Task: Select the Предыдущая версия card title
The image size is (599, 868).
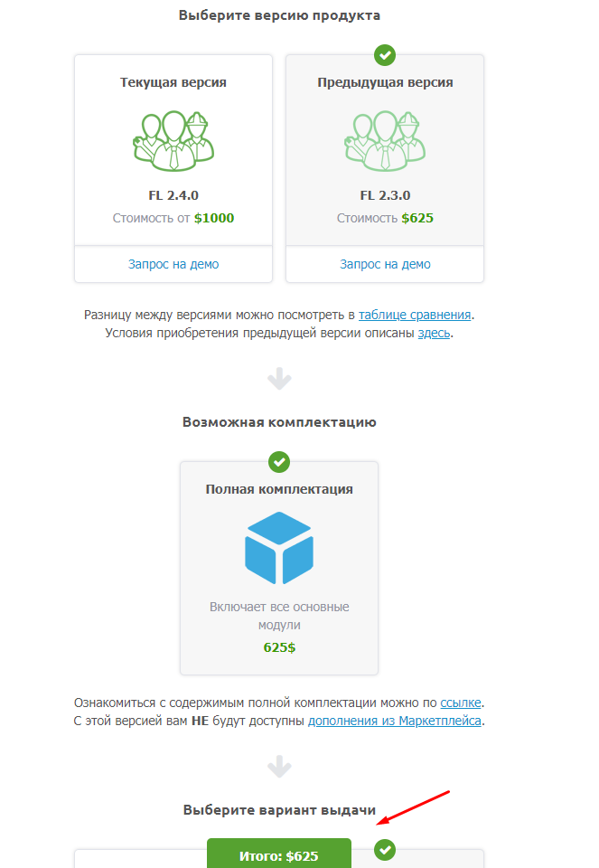Action: point(385,82)
